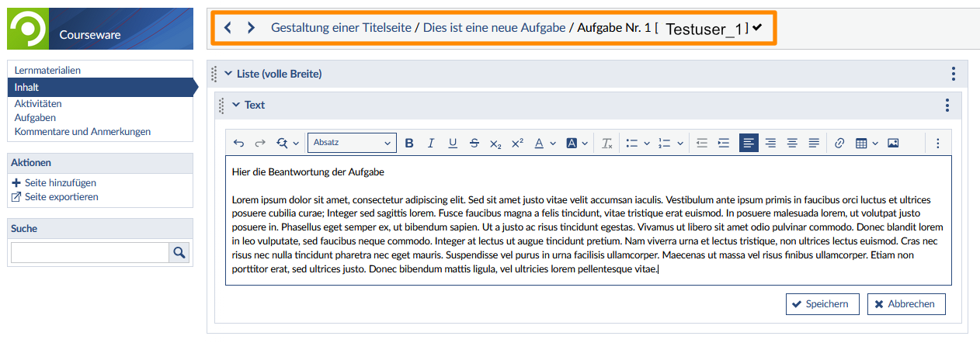Open Aufgaben in sidebar

[x=35, y=117]
